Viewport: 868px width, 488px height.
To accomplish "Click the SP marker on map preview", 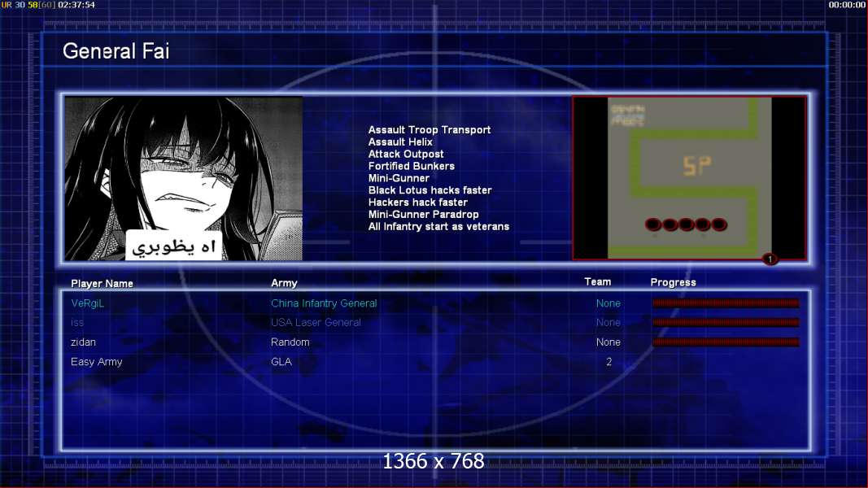I will [x=697, y=166].
